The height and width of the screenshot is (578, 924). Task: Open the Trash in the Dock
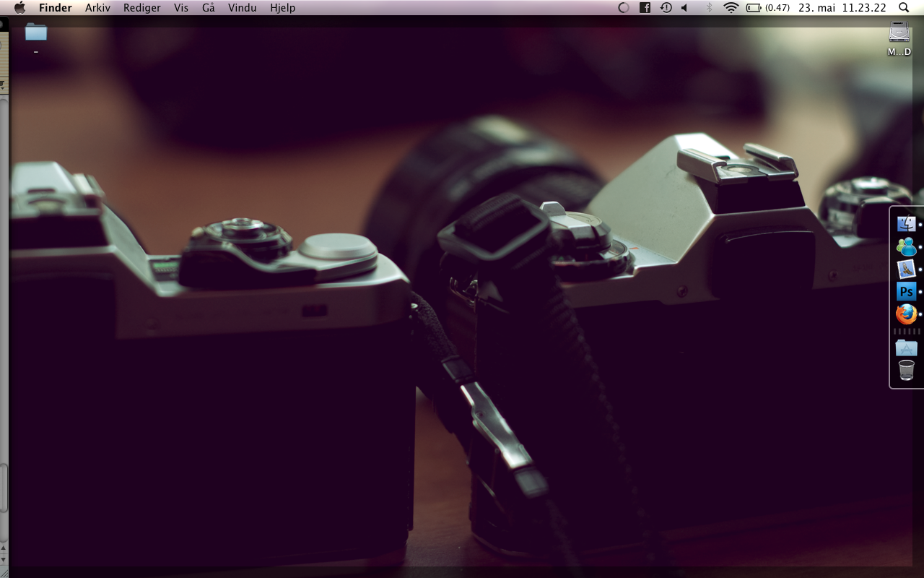click(906, 371)
